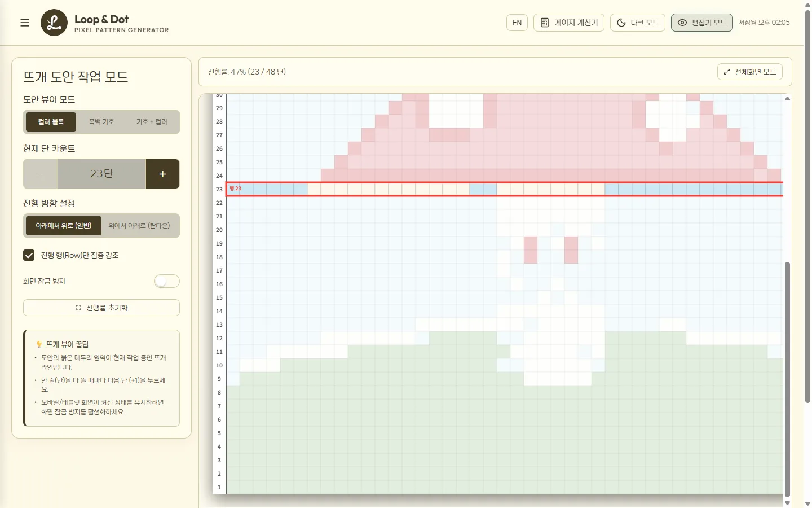Click the 진행률: 47% (23 / 48 단) text
Screen dimensions: 812x508
pos(247,72)
